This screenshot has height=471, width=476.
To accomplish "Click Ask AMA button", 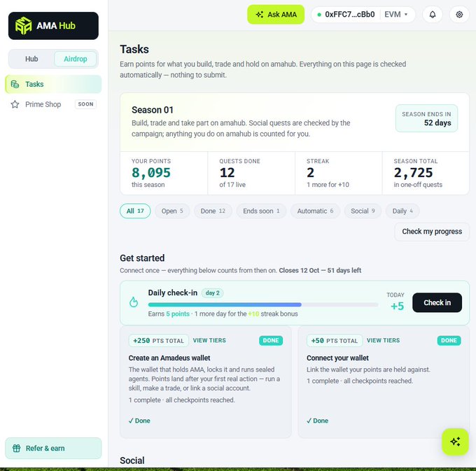I will pos(276,14).
